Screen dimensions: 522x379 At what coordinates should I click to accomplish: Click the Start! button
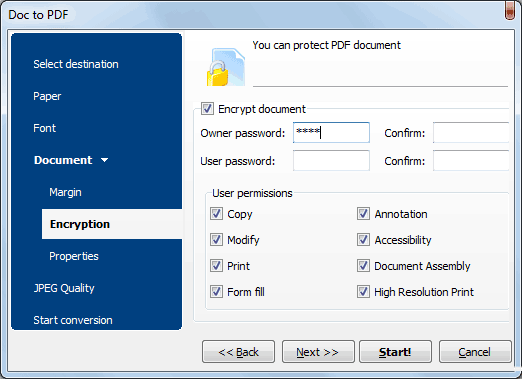395,352
